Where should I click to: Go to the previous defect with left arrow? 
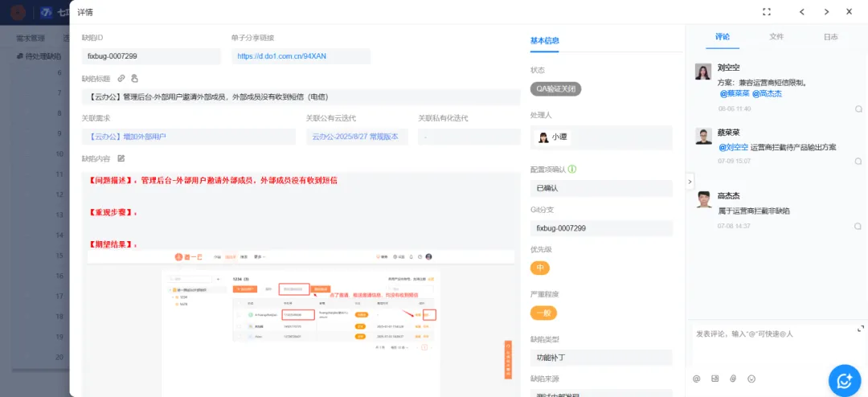click(x=801, y=12)
